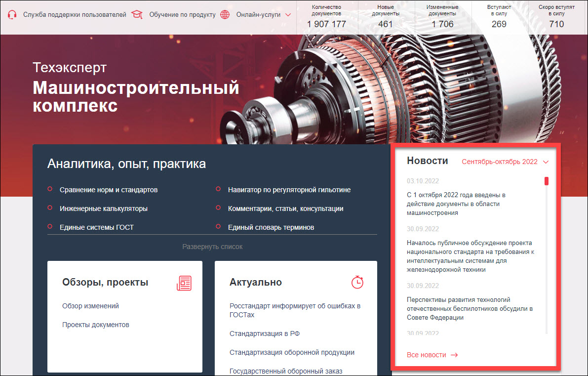Click the Количество документов counter 1 907 177

pyautogui.click(x=326, y=24)
